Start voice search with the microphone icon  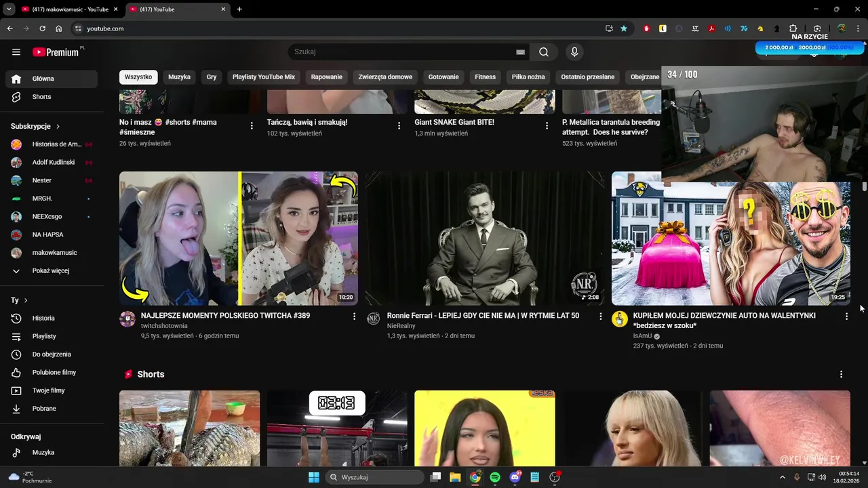point(574,52)
